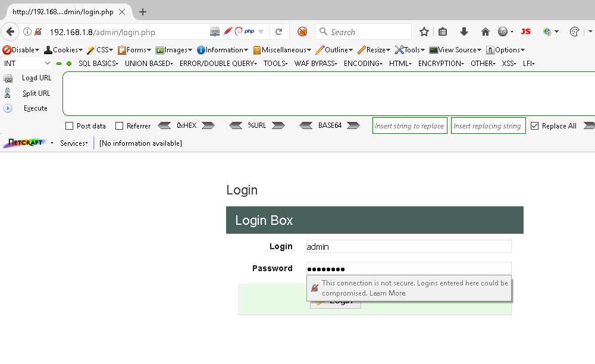Open a new tab with the plus button

click(143, 12)
